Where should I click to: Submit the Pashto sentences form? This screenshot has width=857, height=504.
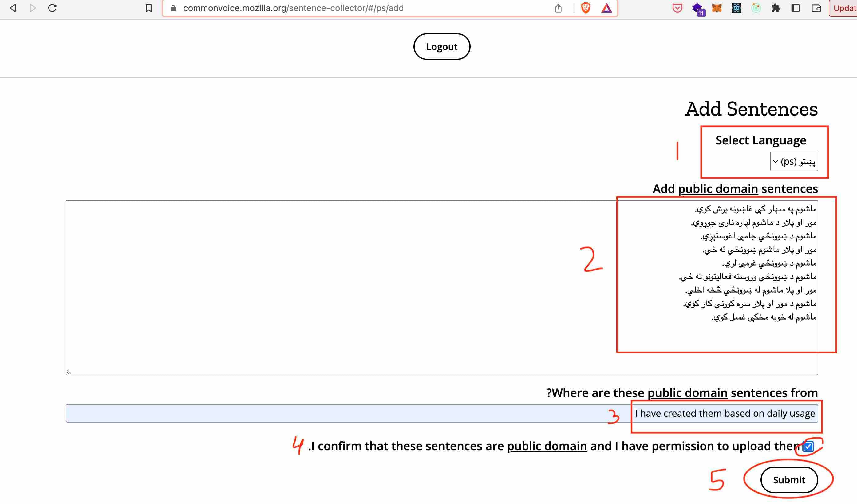point(788,479)
